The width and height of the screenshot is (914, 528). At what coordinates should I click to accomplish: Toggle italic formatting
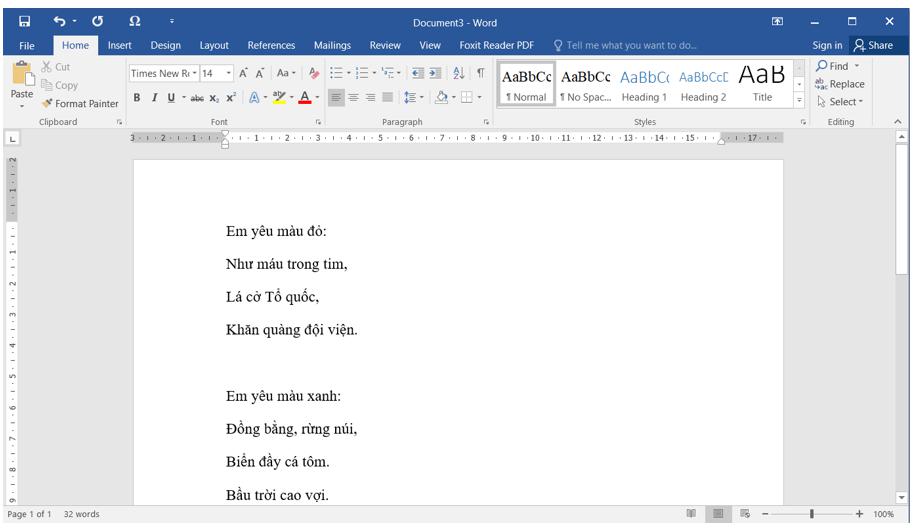pyautogui.click(x=154, y=97)
